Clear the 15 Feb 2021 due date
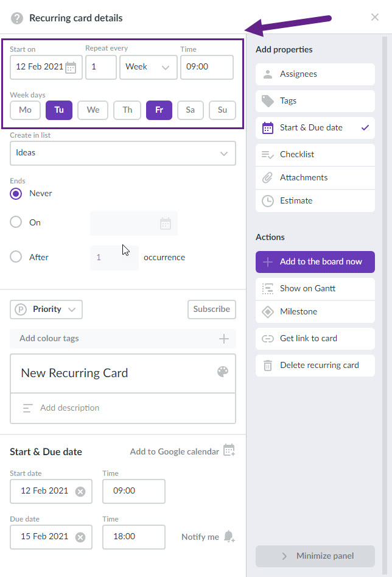The width and height of the screenshot is (392, 577). (x=80, y=537)
